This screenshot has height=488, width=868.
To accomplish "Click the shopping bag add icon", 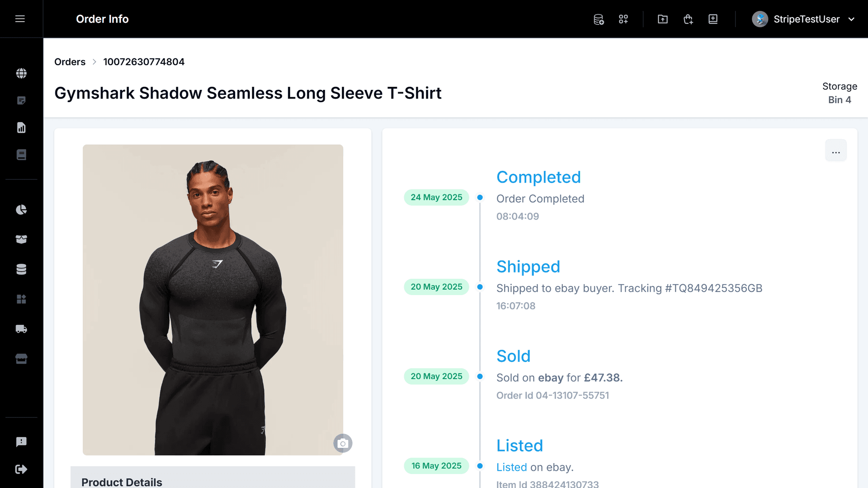I will 688,19.
